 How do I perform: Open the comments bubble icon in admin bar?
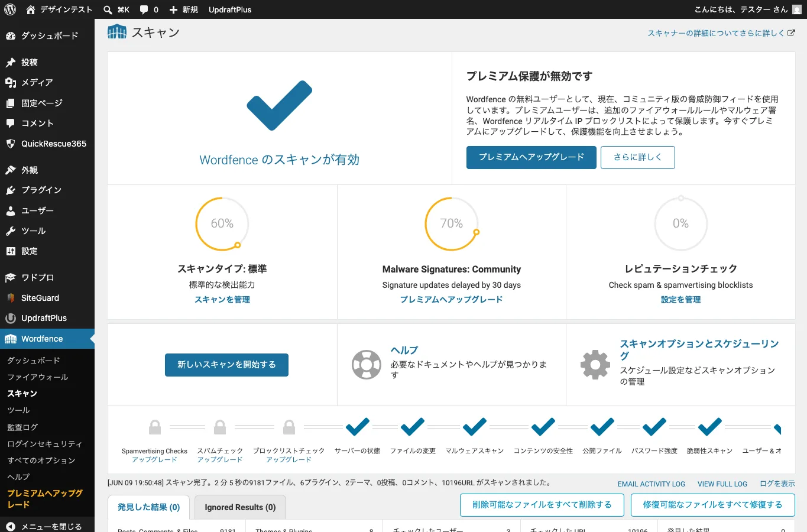point(144,9)
